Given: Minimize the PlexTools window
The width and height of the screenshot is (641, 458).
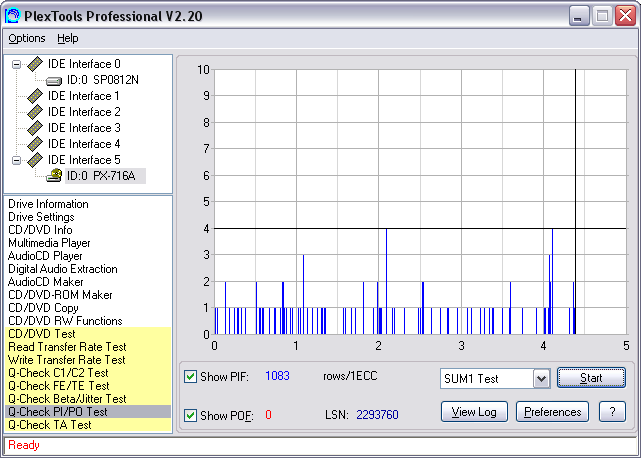Looking at the screenshot, I should tap(578, 16).
